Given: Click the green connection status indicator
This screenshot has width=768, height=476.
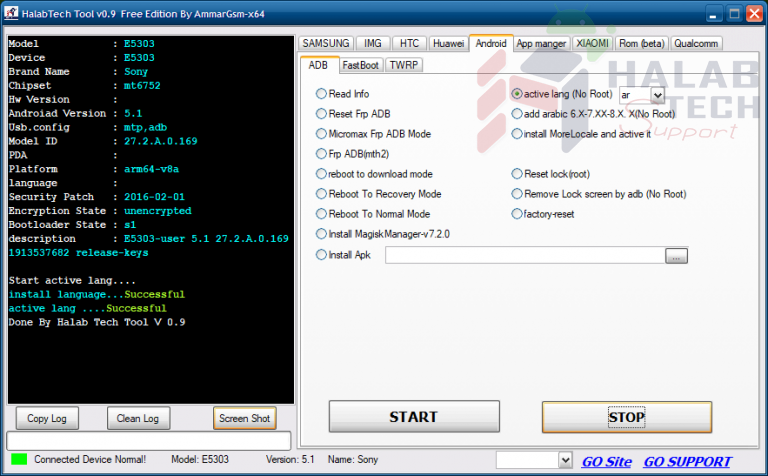Looking at the screenshot, I should 19,459.
